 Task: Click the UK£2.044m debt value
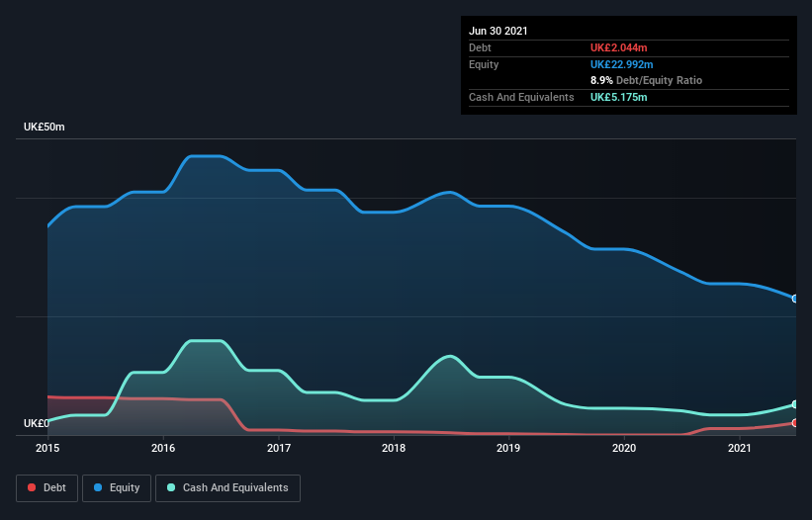619,47
